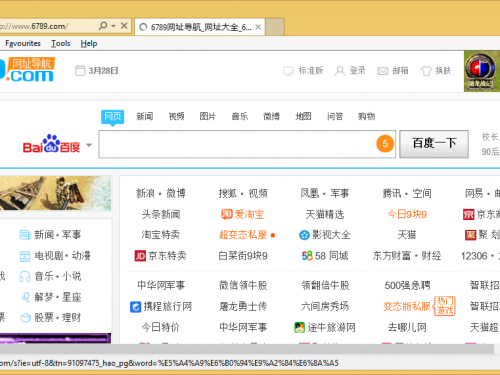Open the game banner image on left
500x375 pixels.
click(x=55, y=193)
